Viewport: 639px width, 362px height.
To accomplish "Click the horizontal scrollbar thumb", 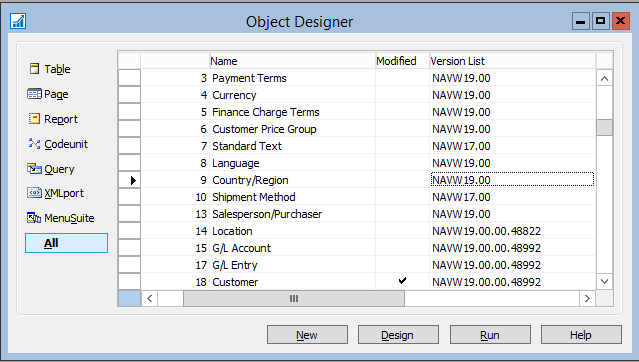I will click(x=294, y=298).
